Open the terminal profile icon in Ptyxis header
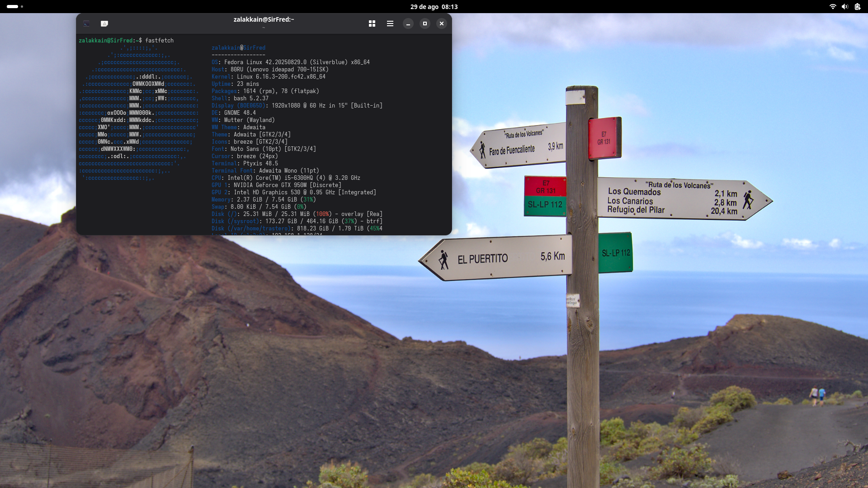The width and height of the screenshot is (868, 488). click(x=86, y=23)
